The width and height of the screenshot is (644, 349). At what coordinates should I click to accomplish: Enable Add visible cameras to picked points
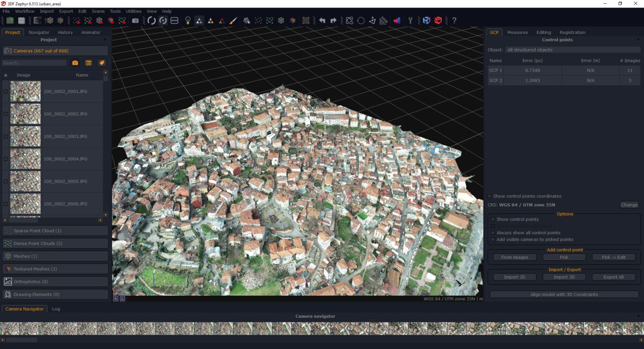click(493, 239)
